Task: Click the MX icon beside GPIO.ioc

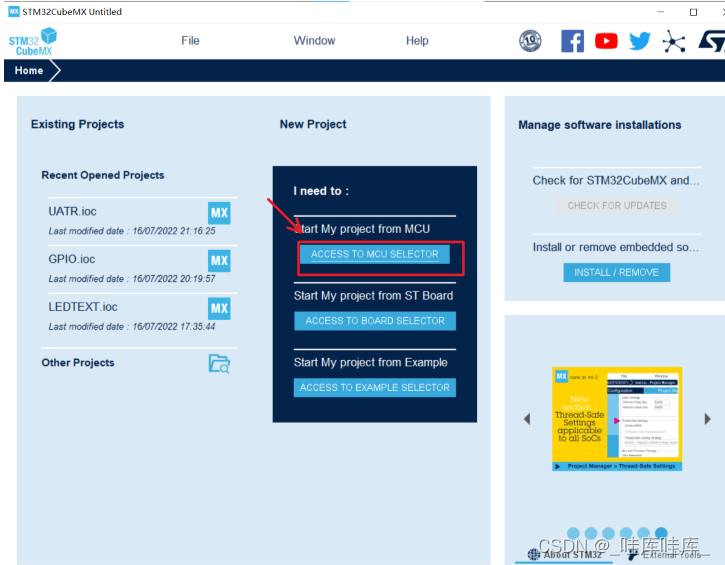Action: tap(219, 261)
